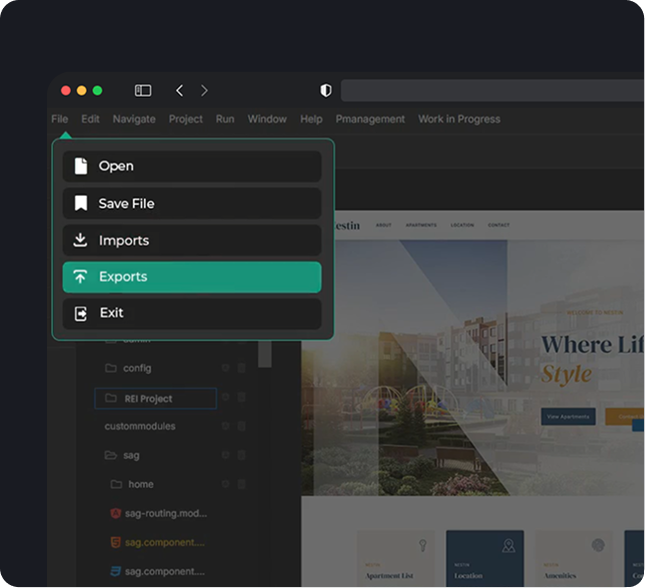The width and height of the screenshot is (645, 588).
Task: Open the sag.component HTML file
Action: coord(165,543)
